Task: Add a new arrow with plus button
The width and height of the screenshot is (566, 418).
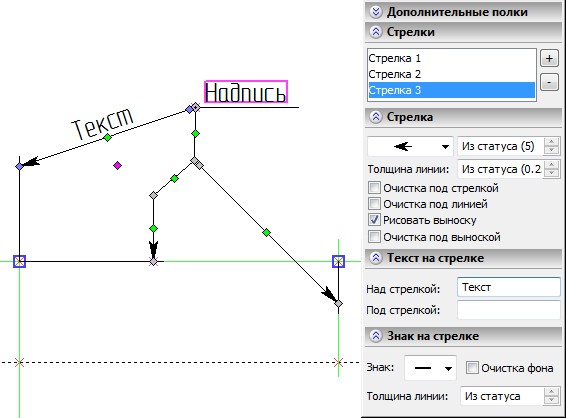Action: tap(549, 58)
